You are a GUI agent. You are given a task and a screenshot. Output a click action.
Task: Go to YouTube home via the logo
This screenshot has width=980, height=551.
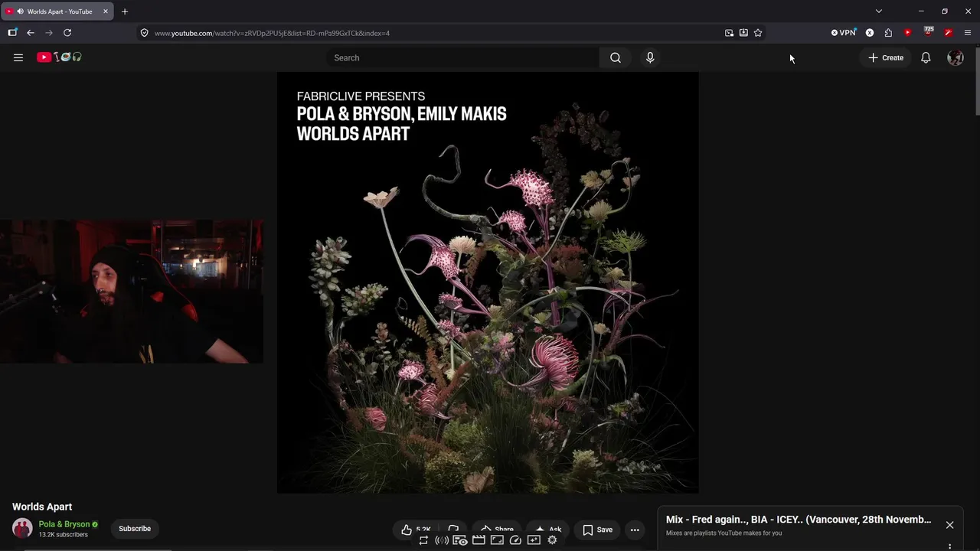tap(59, 57)
